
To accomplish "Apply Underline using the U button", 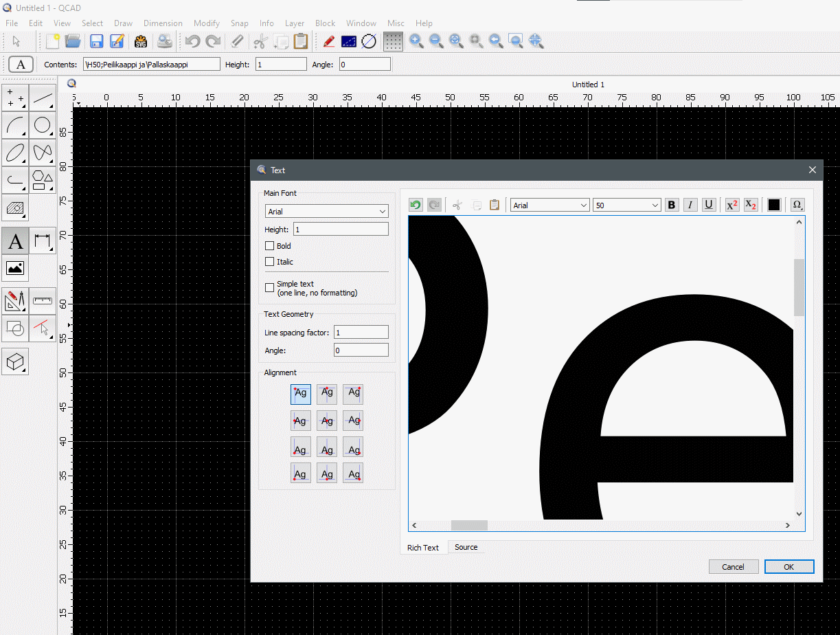I will (x=709, y=205).
